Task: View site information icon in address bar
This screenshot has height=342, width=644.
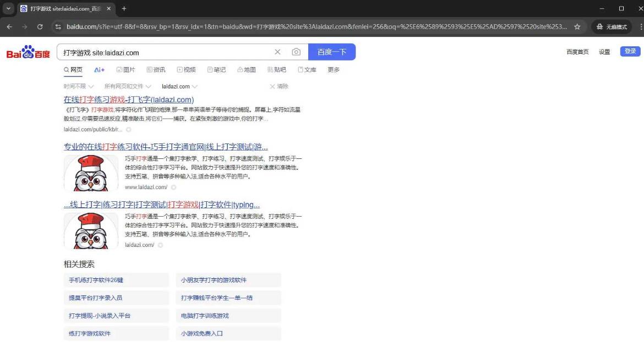Action: click(x=58, y=26)
